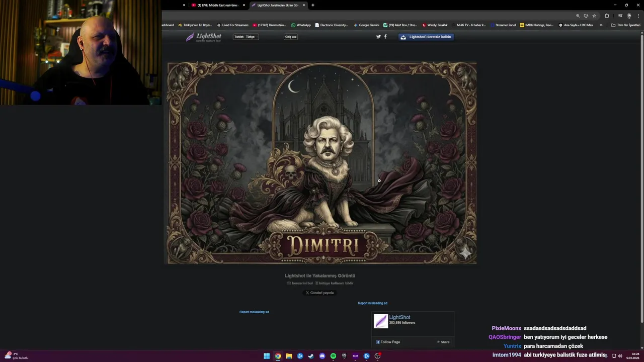Open Spotify from the taskbar
The width and height of the screenshot is (644, 362).
(333, 356)
